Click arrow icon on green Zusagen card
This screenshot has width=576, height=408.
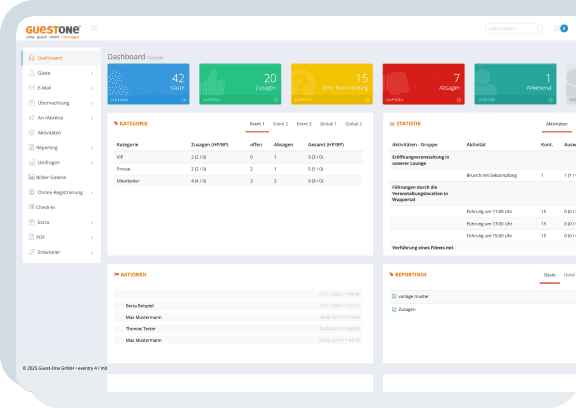click(x=275, y=100)
